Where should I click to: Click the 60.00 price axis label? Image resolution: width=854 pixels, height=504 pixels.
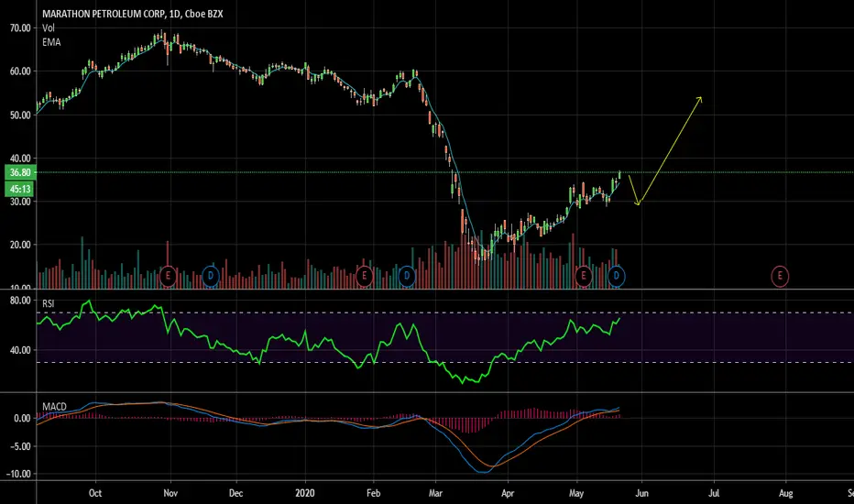click(x=20, y=71)
